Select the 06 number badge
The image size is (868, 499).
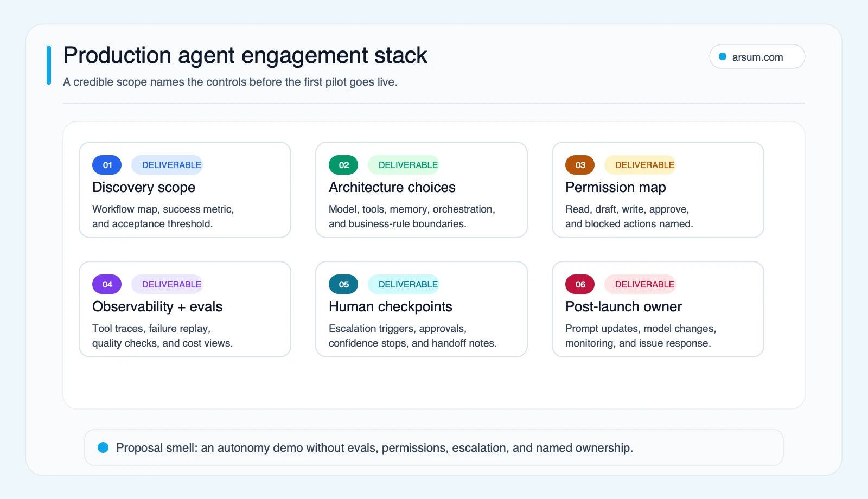580,284
